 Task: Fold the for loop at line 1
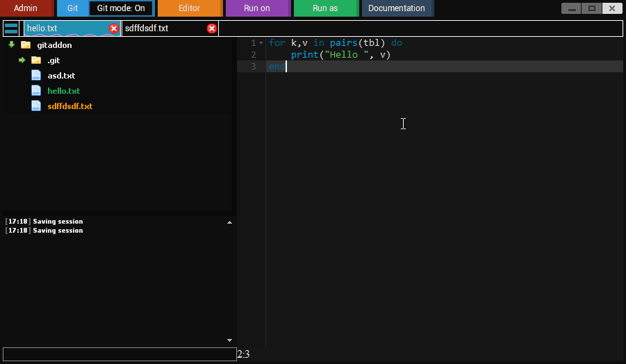[x=261, y=42]
